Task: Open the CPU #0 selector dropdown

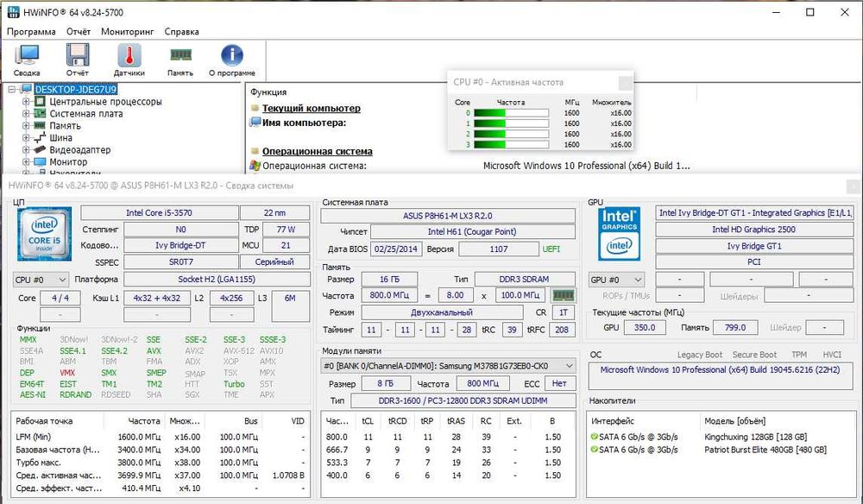Action: (x=41, y=280)
